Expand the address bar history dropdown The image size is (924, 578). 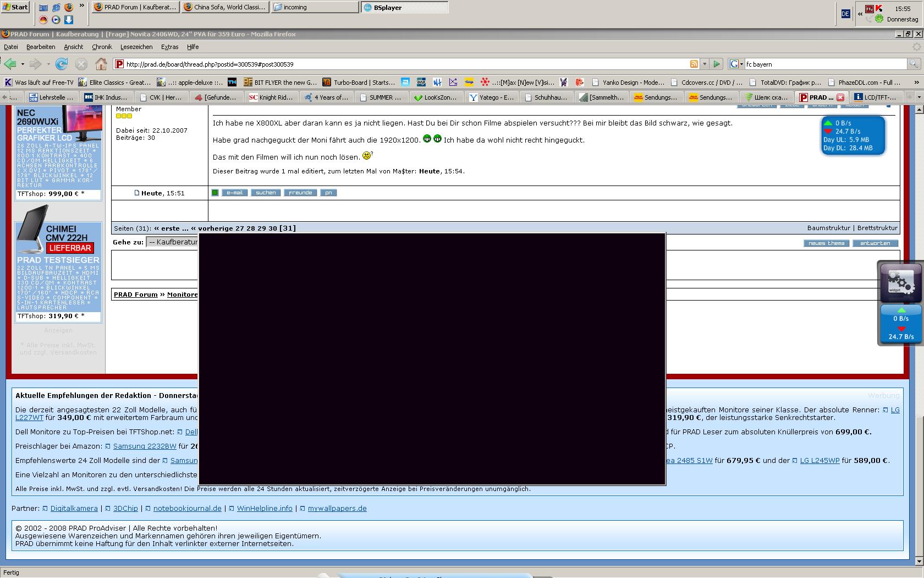tap(705, 64)
